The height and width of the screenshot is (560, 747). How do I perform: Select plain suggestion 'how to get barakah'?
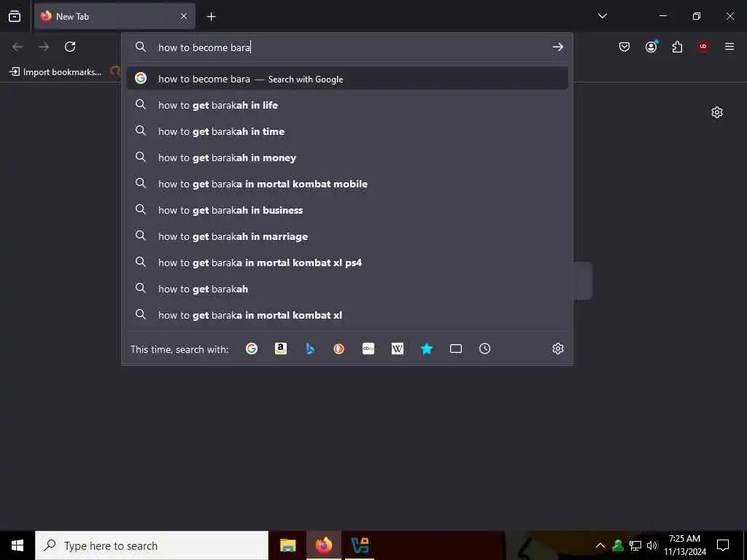[x=347, y=289]
